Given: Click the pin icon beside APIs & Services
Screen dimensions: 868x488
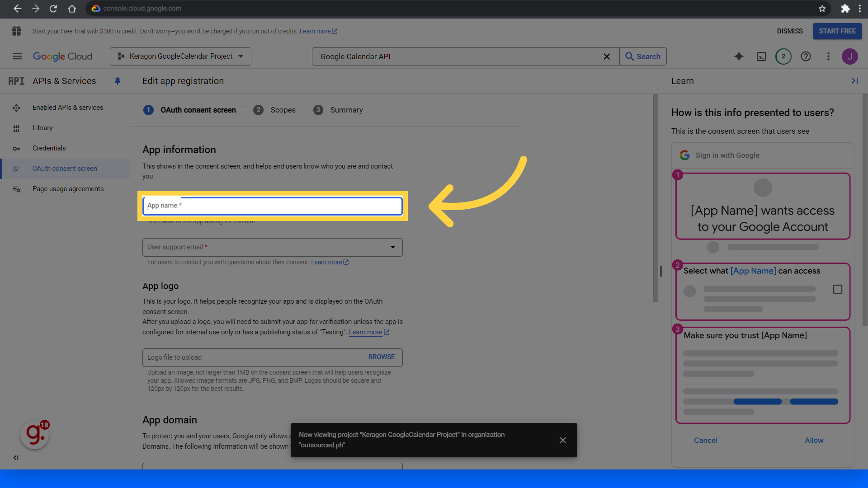Looking at the screenshot, I should (x=118, y=81).
